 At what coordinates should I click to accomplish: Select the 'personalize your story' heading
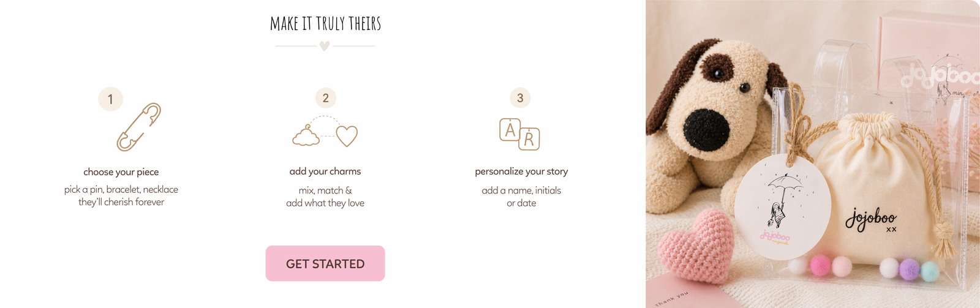(521, 171)
